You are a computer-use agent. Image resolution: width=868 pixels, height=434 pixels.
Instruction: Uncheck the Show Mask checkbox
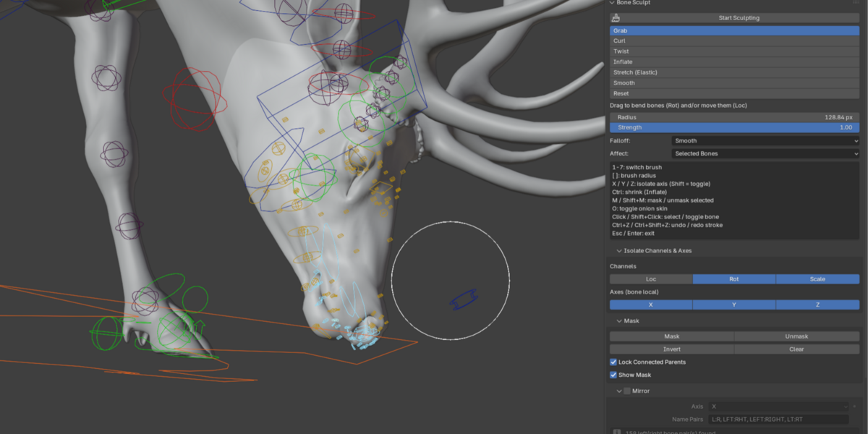click(613, 375)
